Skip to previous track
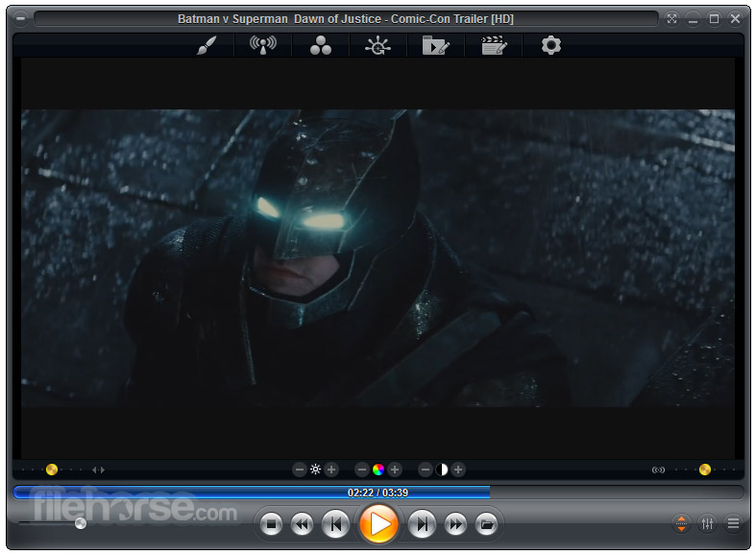The width and height of the screenshot is (756, 555). tap(335, 523)
